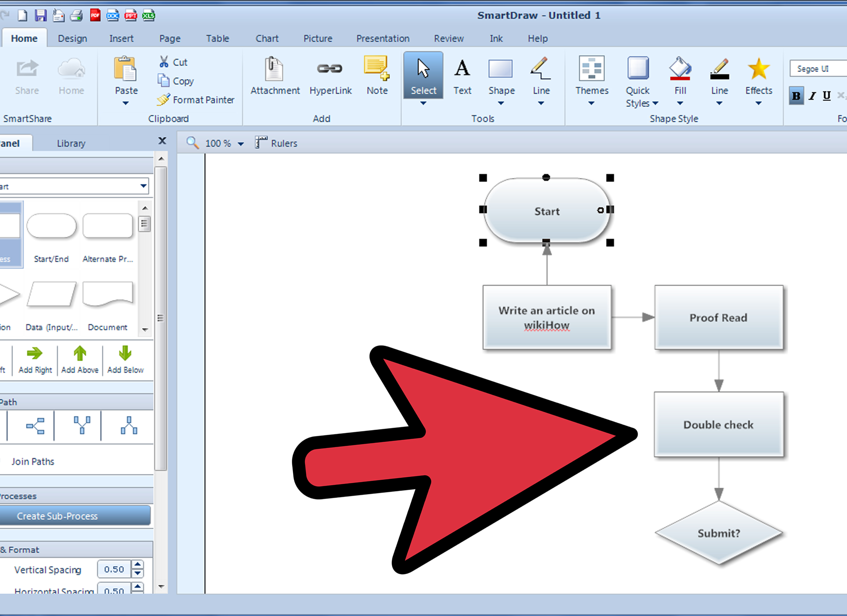Expand the Fill color dropdown arrow
Image resolution: width=847 pixels, height=616 pixels.
[680, 103]
